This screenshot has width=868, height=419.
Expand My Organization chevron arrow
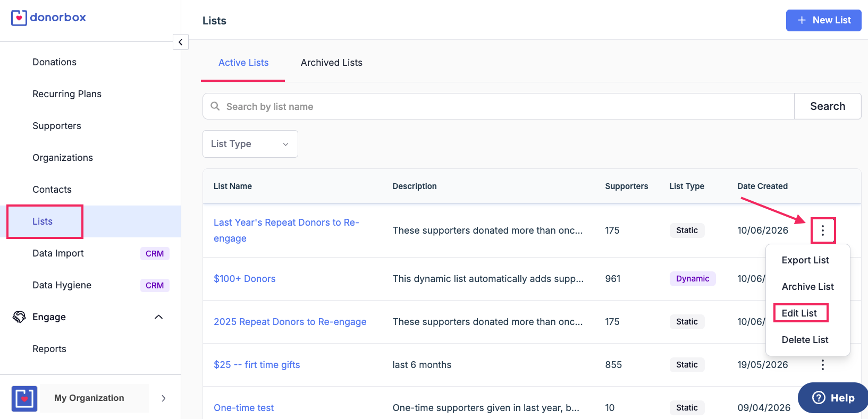(164, 398)
